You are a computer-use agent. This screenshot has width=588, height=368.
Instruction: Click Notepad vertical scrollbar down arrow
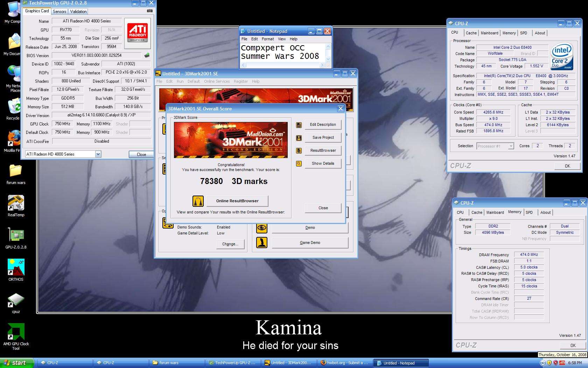(x=328, y=59)
